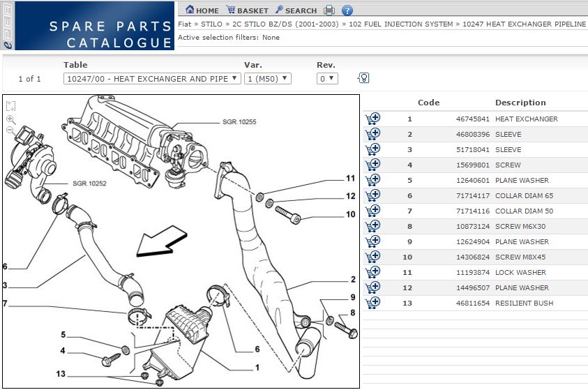Add RESILIENT BUSH to basket

[x=372, y=303]
